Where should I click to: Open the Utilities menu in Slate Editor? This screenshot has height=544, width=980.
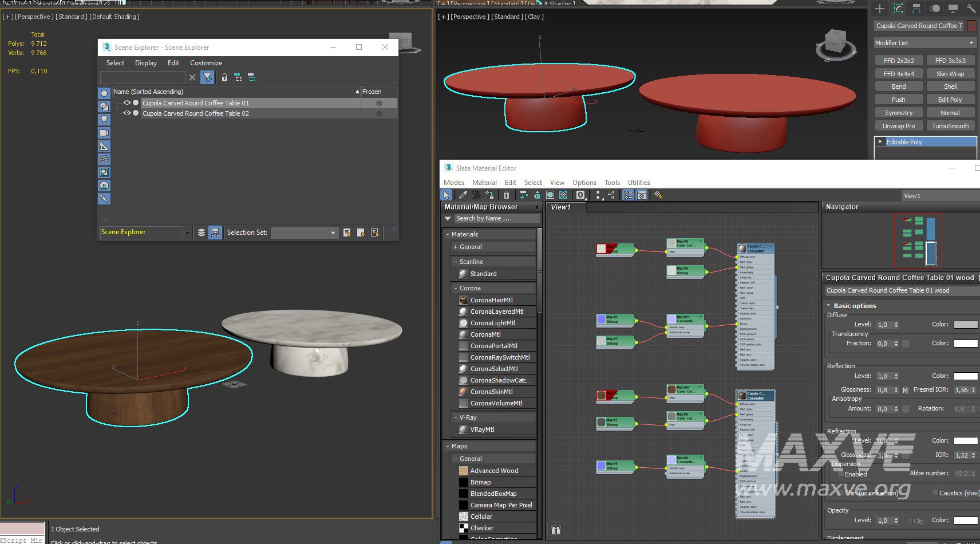pyautogui.click(x=639, y=183)
